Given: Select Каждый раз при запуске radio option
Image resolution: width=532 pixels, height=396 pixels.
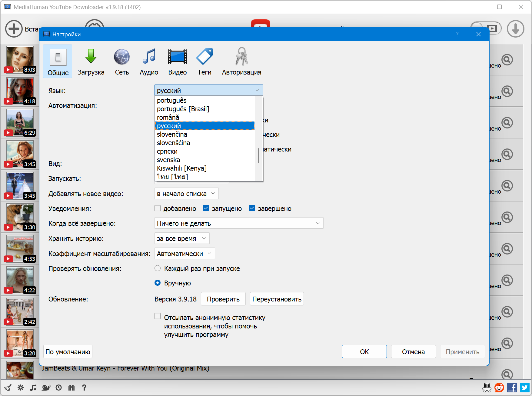Looking at the screenshot, I should coord(158,268).
